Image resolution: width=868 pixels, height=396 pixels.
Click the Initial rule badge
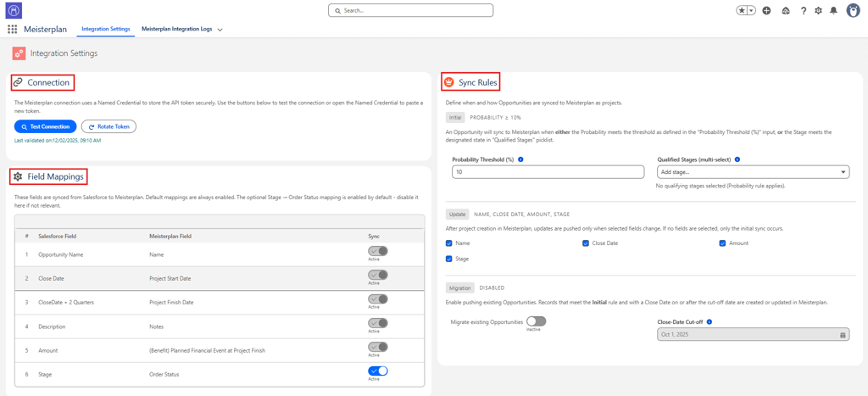455,117
